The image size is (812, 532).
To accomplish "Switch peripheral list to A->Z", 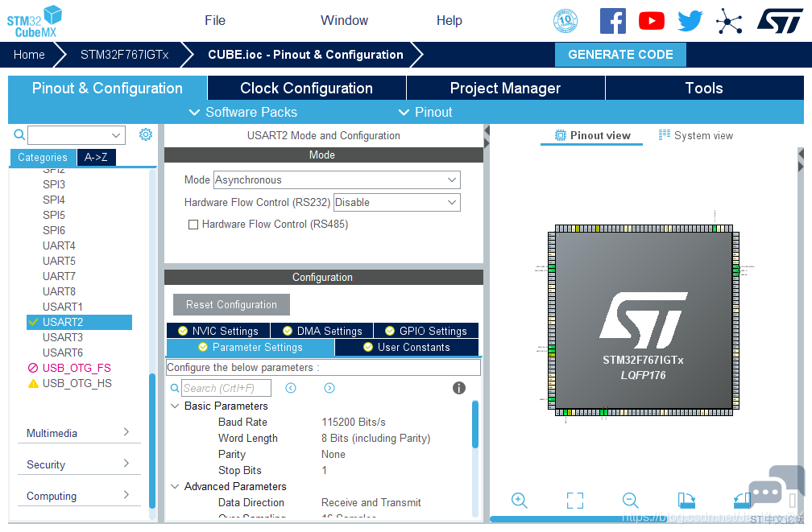I will click(x=97, y=157).
